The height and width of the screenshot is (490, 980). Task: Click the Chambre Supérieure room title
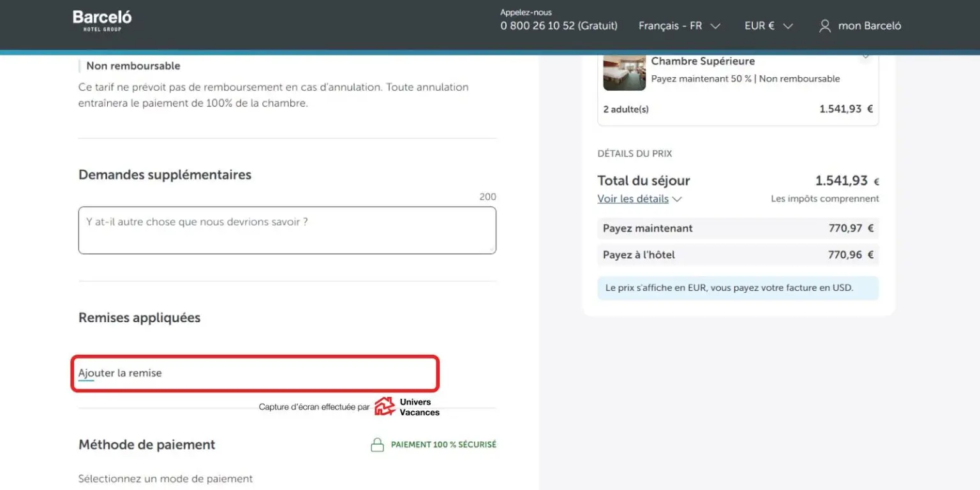pyautogui.click(x=702, y=61)
